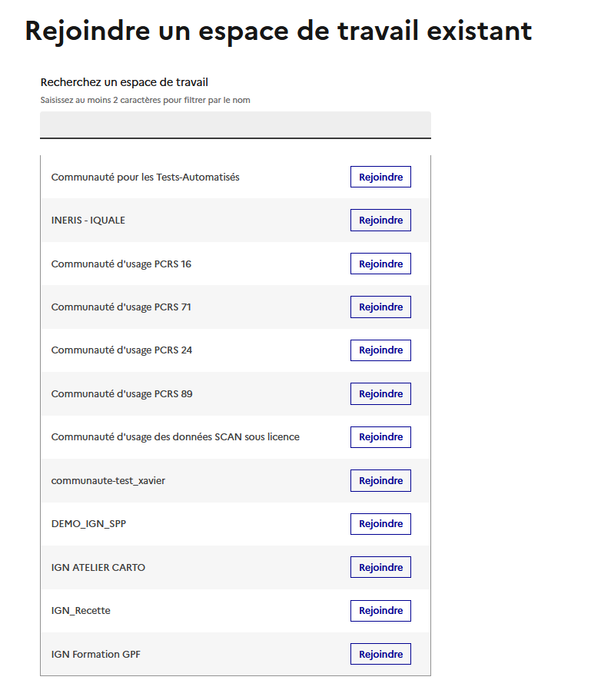Join Communauté d'usage PCRS 16
The image size is (601, 700).
tap(380, 264)
